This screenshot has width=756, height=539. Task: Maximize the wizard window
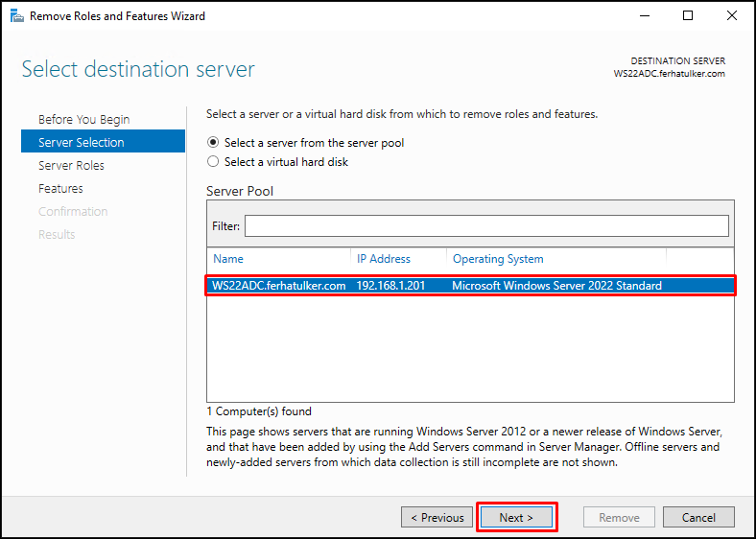coord(688,15)
